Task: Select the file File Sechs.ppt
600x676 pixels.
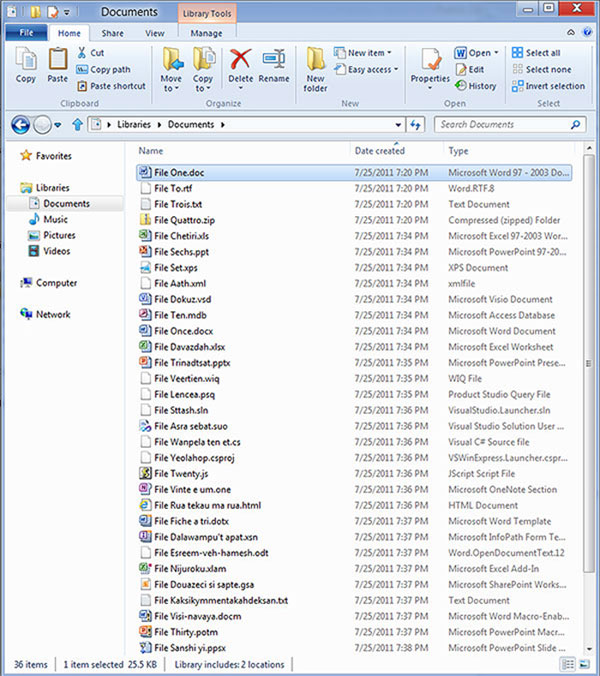Action: 354,252
